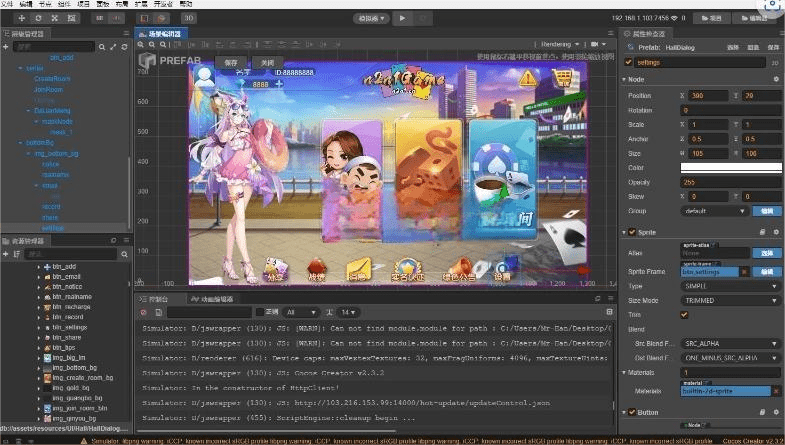Refresh the node hierarchy panel
Viewport: 785px width, 445px height.
pyautogui.click(x=124, y=47)
